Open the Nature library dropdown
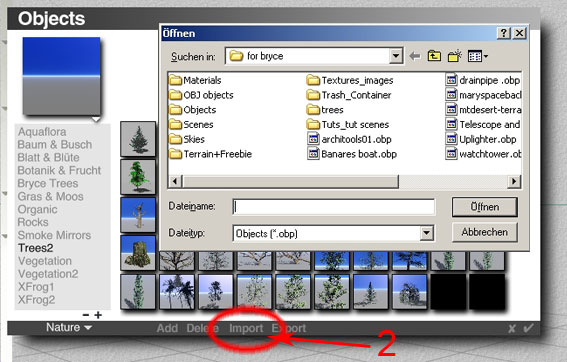Image resolution: width=567 pixels, height=362 pixels. pyautogui.click(x=68, y=327)
